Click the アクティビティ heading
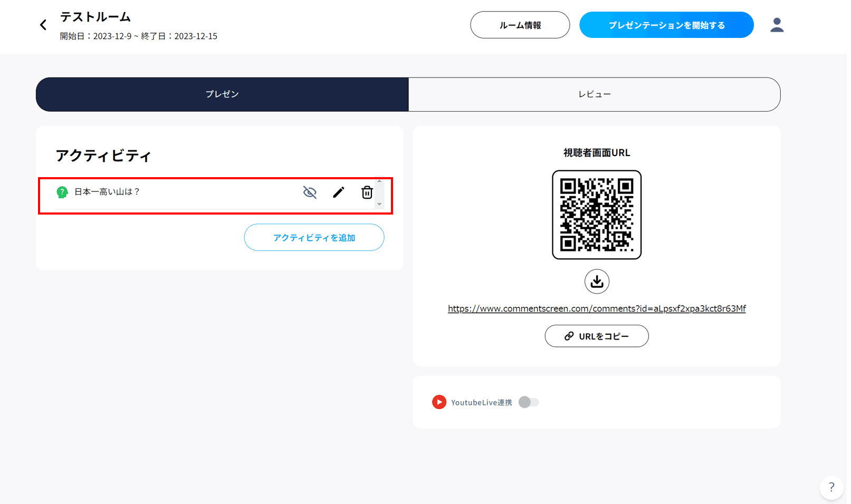851x504 pixels. click(103, 156)
